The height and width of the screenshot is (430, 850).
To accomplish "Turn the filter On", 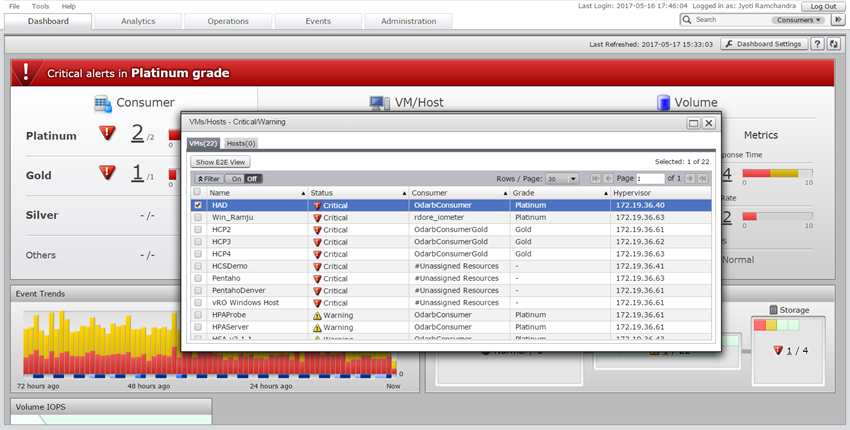I will 237,179.
